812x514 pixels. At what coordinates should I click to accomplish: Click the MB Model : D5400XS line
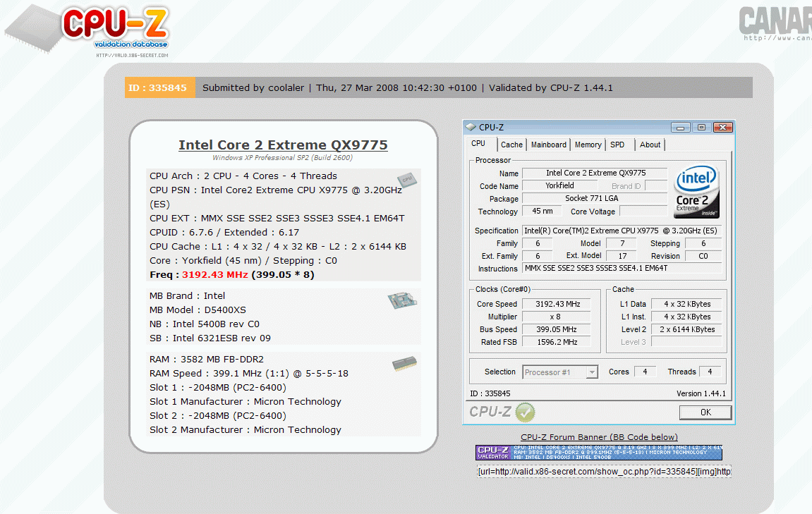198,310
